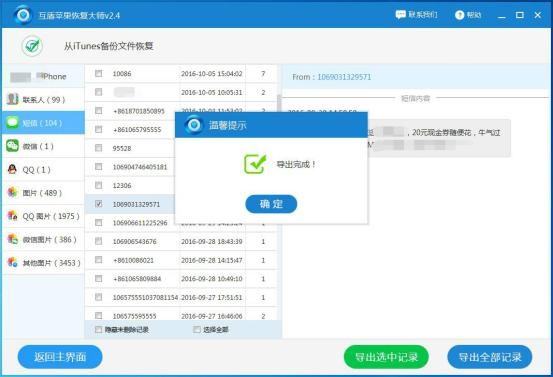Enable 隐藏未删除记录 checkbox

(x=99, y=329)
